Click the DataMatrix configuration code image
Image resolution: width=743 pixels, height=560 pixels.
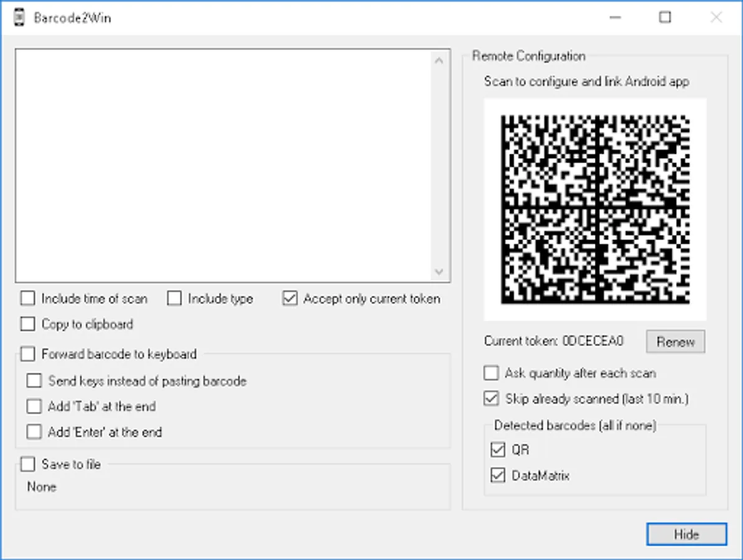point(595,209)
